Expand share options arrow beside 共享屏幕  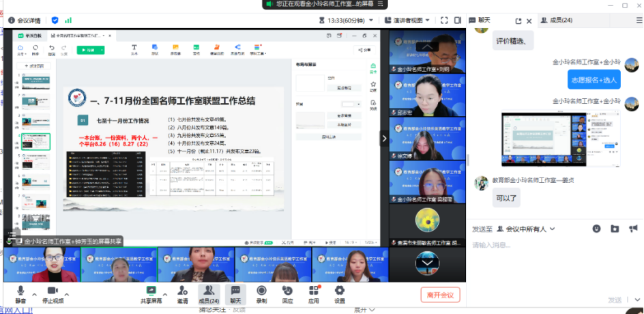click(x=165, y=294)
